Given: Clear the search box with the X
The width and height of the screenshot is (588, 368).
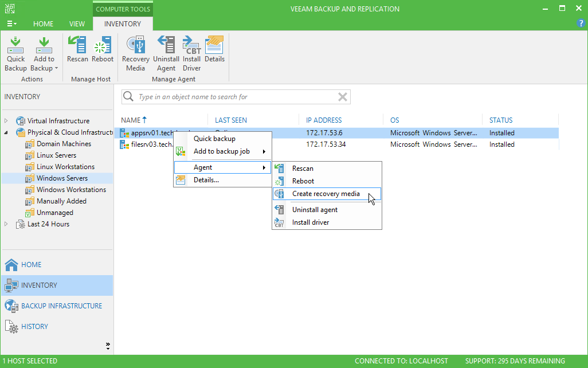Looking at the screenshot, I should (x=342, y=97).
